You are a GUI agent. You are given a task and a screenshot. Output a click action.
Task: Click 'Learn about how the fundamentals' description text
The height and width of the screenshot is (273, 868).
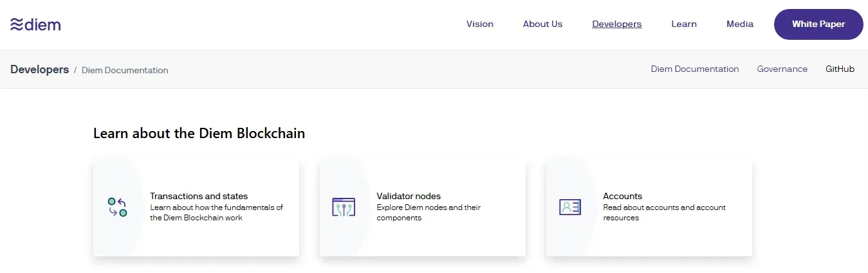coord(217,213)
